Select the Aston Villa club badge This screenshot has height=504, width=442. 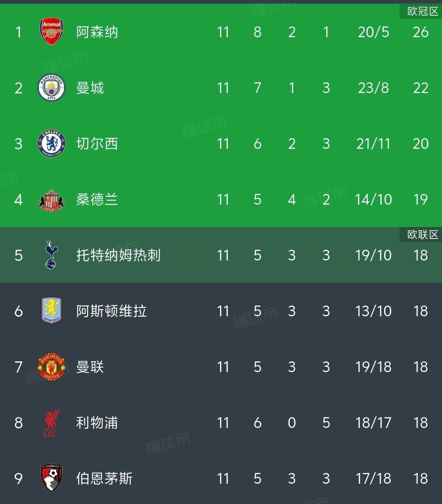point(51,311)
